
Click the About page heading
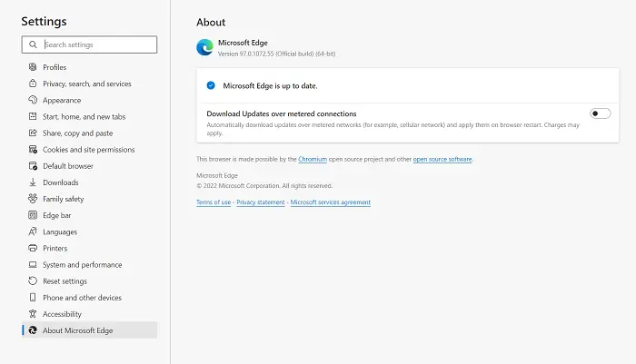tap(211, 23)
